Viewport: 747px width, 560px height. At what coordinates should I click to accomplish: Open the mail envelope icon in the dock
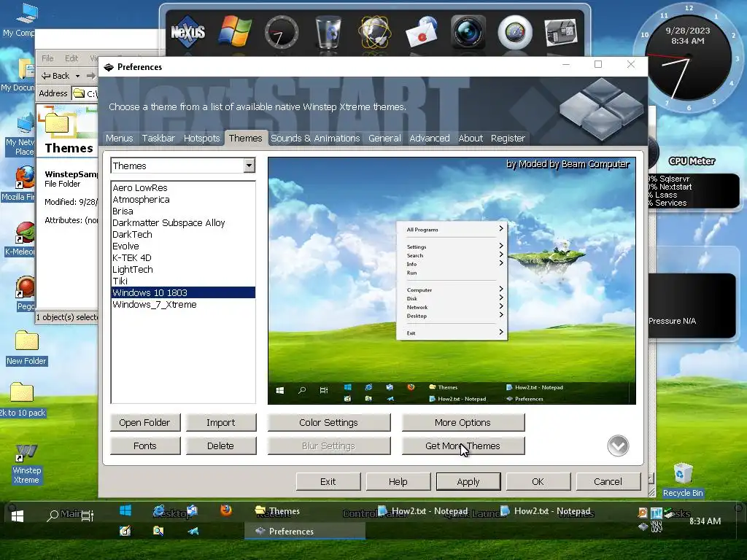coord(422,32)
